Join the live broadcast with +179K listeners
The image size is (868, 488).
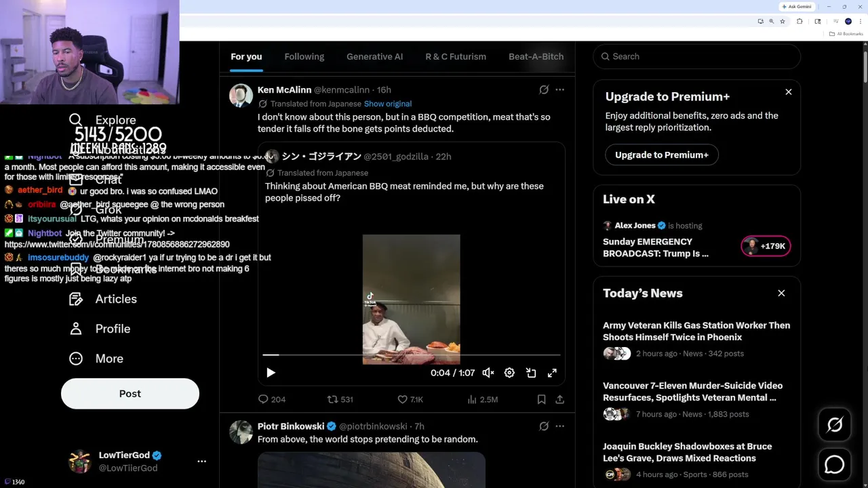click(766, 246)
